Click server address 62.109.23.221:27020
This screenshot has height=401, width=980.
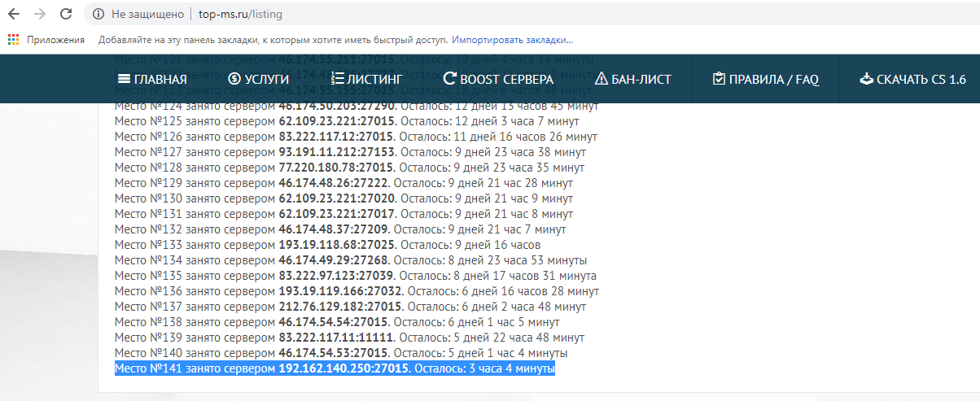click(x=337, y=198)
